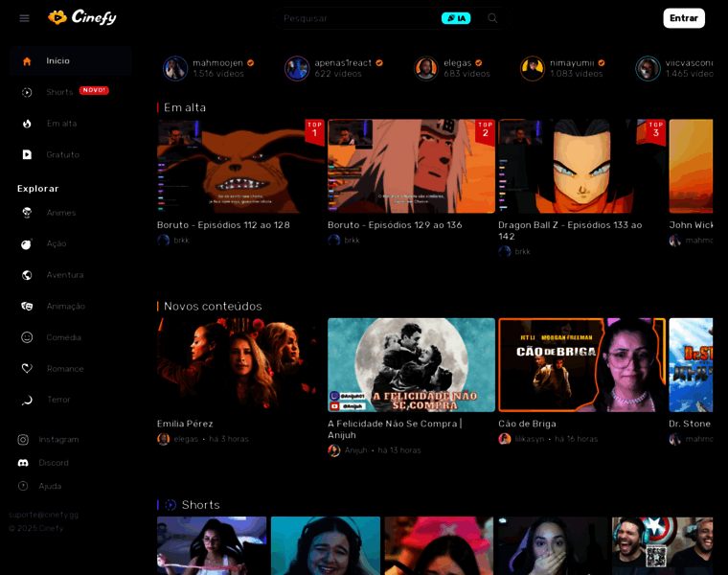Open mahmoojen's channel avatar

[175, 68]
